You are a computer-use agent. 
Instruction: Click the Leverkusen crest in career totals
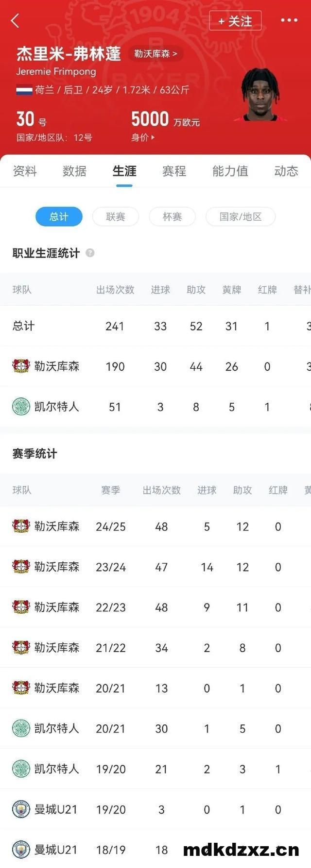(21, 366)
